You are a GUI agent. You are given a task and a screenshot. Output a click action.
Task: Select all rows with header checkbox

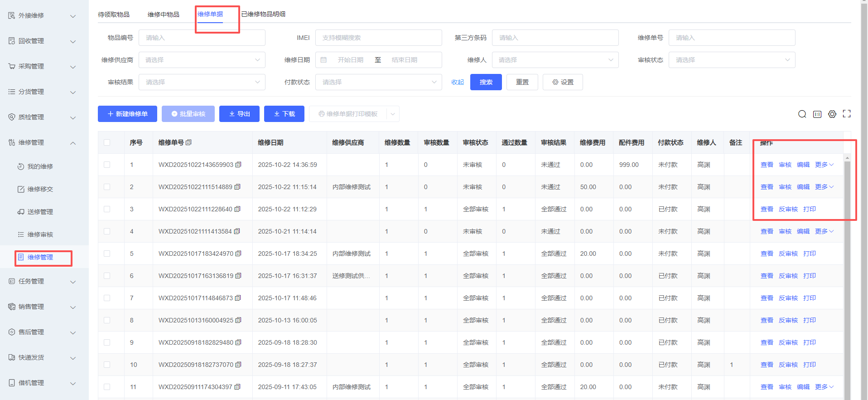pyautogui.click(x=107, y=142)
